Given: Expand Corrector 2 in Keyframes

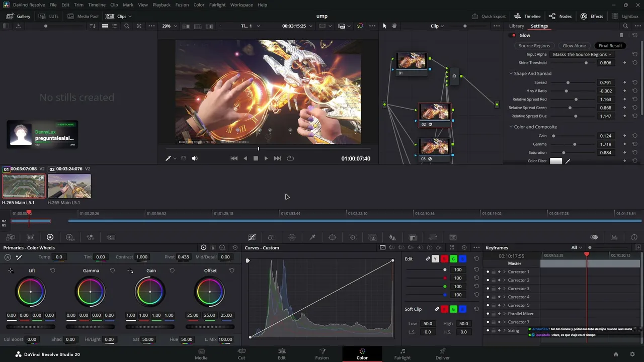Looking at the screenshot, I should tap(504, 280).
